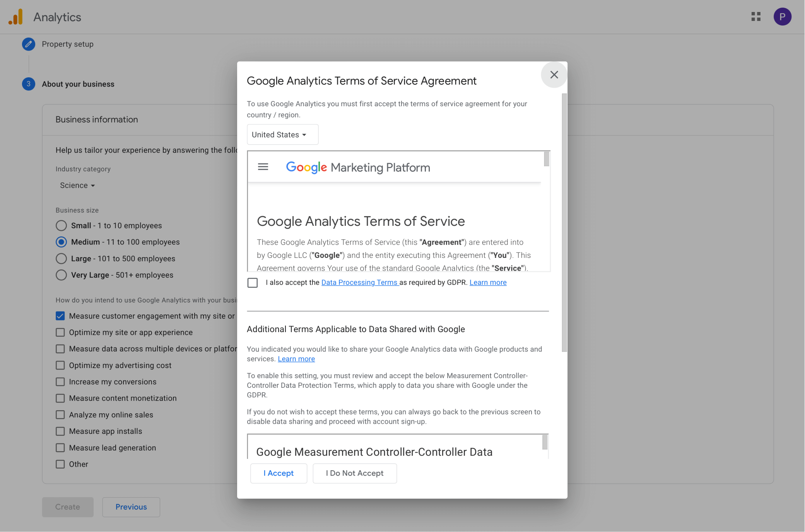The width and height of the screenshot is (805, 532).
Task: Select Medium 11 to 100 employees
Action: coord(61,242)
